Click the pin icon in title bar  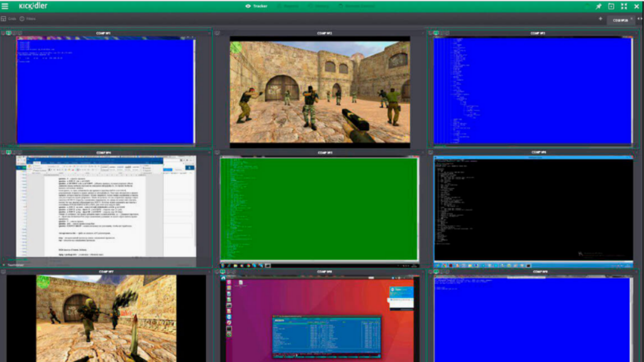pos(599,6)
